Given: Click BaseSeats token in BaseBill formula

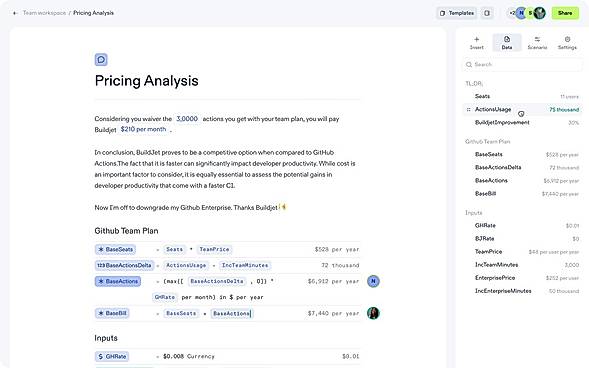Looking at the screenshot, I should pos(181,313).
